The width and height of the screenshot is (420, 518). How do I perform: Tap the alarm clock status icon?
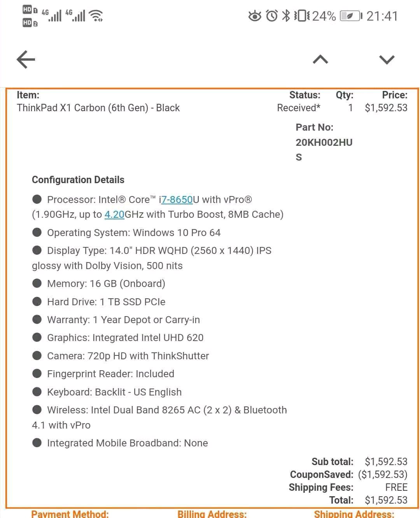[272, 16]
